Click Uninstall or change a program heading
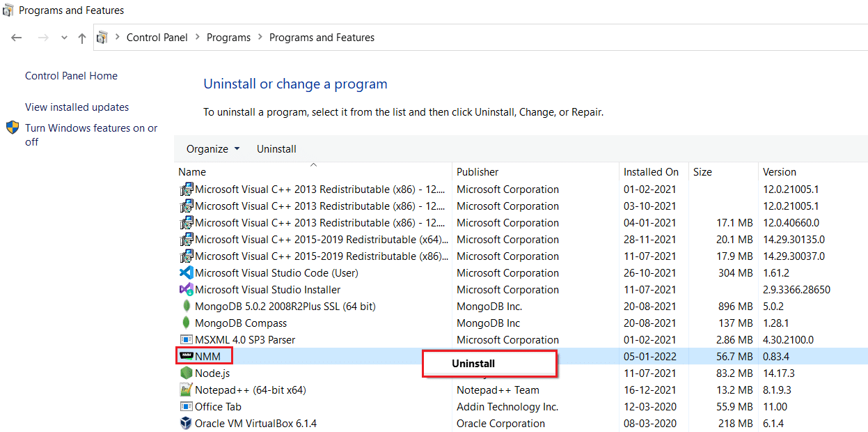Image resolution: width=868 pixels, height=432 pixels. [x=295, y=84]
